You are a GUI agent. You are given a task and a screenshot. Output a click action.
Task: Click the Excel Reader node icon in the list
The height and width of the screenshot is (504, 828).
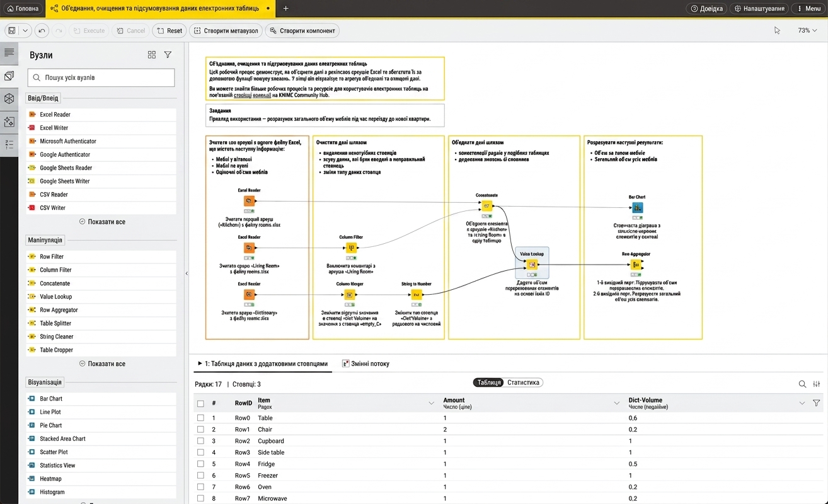33,115
